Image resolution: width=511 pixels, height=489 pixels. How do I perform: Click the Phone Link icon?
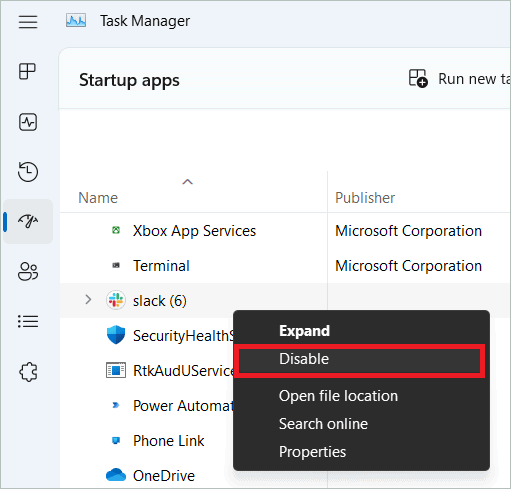pyautogui.click(x=116, y=440)
